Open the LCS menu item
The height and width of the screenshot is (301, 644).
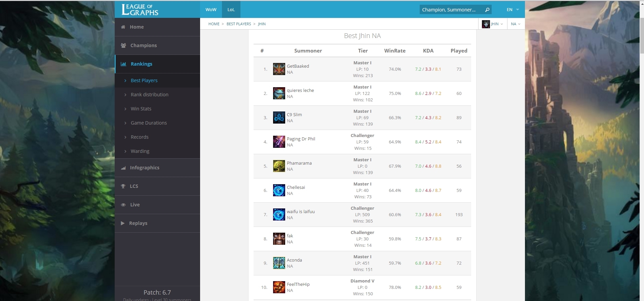(x=157, y=186)
